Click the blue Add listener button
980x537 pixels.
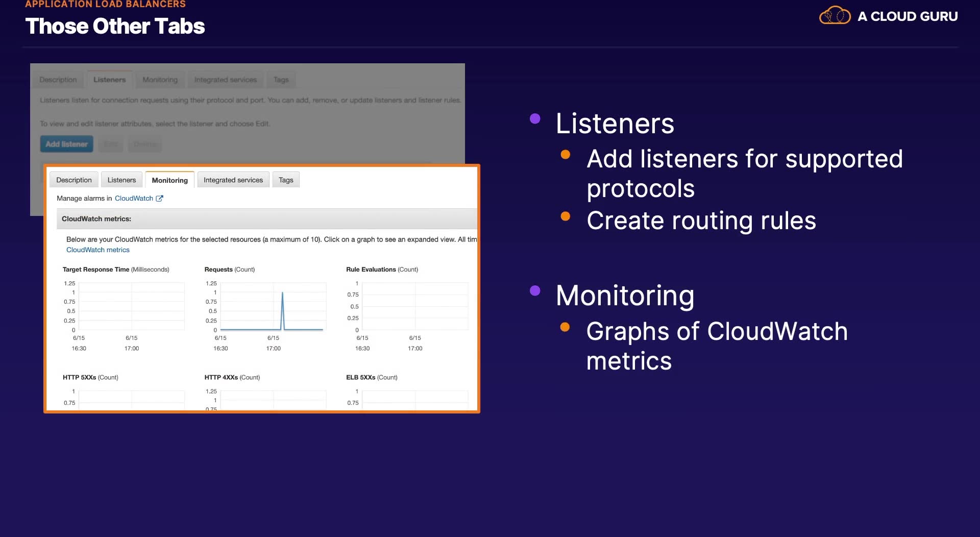click(66, 144)
